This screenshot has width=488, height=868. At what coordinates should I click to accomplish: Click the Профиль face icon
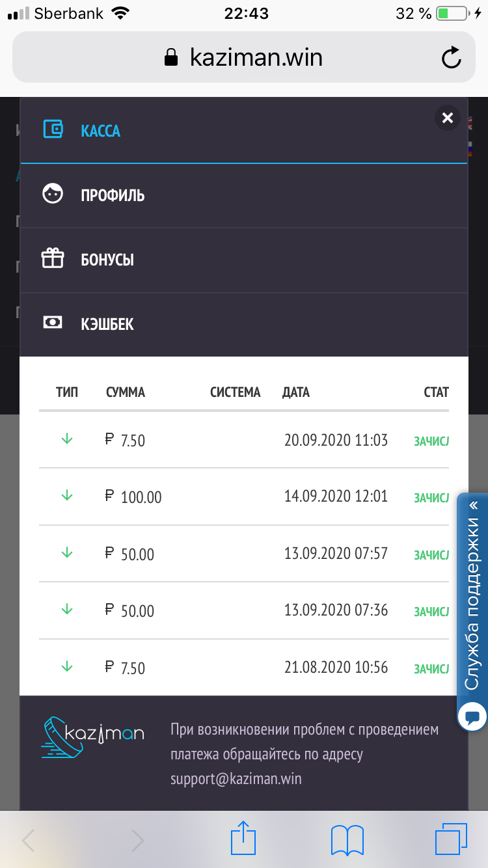click(x=53, y=194)
